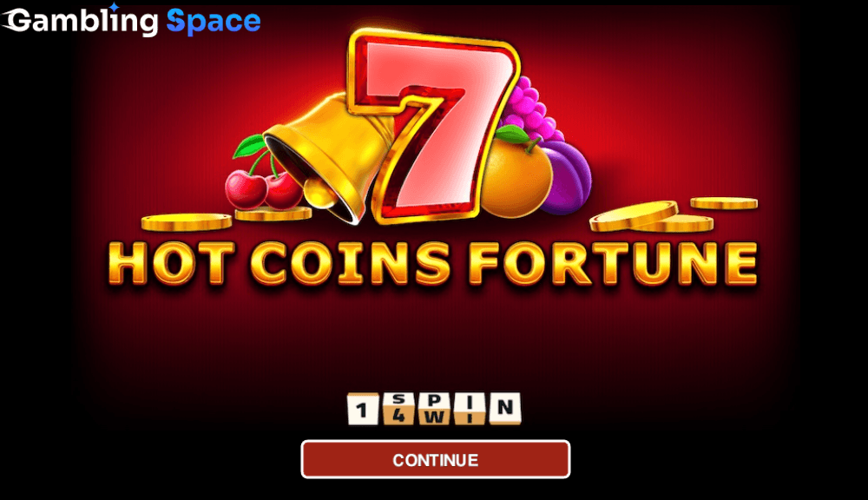This screenshot has height=500, width=868.
Task: Click the dice tile showing number 1
Action: 363,409
